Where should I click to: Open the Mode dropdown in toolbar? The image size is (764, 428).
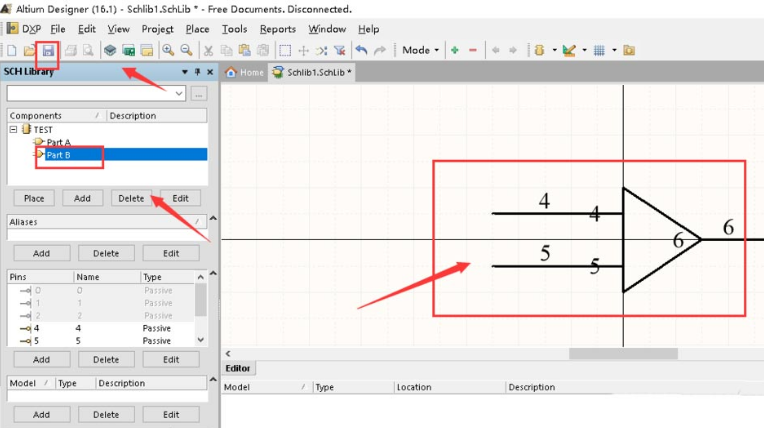pos(420,50)
